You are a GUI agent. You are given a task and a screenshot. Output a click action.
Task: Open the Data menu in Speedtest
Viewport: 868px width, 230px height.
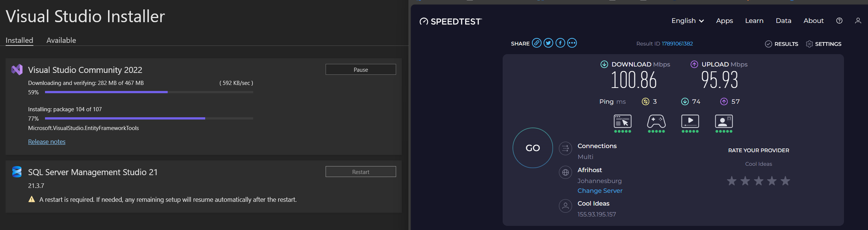(784, 21)
